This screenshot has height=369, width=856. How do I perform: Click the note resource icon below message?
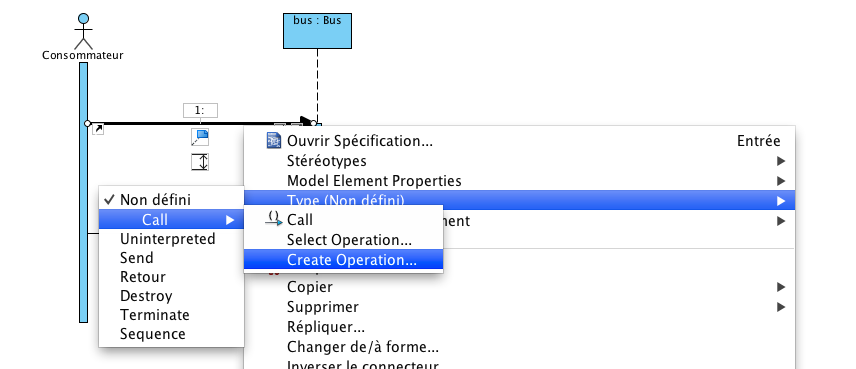(x=200, y=138)
